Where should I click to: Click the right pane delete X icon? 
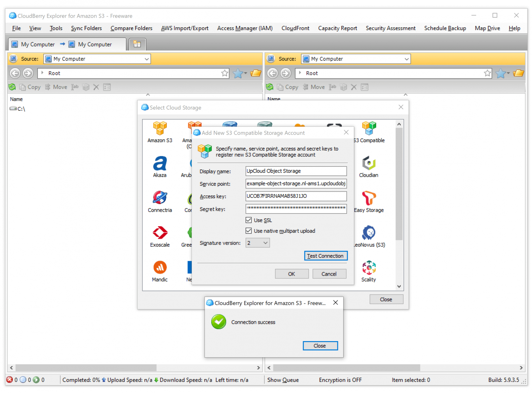354,87
